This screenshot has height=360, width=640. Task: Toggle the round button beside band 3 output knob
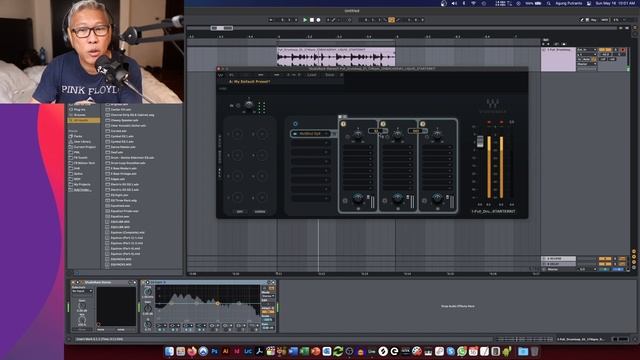pos(424,200)
